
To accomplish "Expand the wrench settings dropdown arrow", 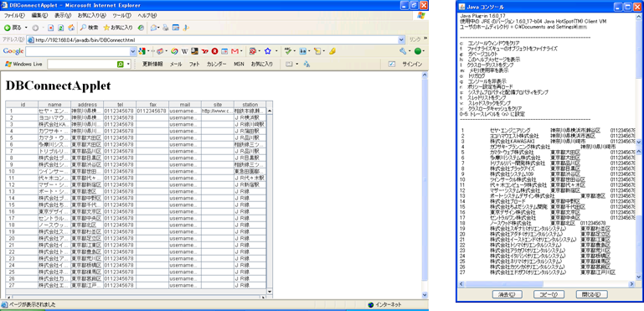I will [x=410, y=51].
